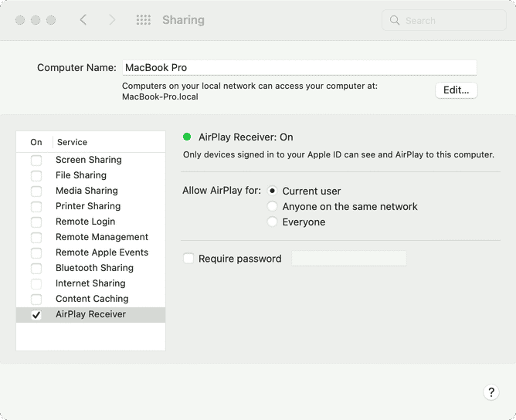Select the Remote Management service row
Viewport: 516px width, 420px height.
pyautogui.click(x=91, y=237)
